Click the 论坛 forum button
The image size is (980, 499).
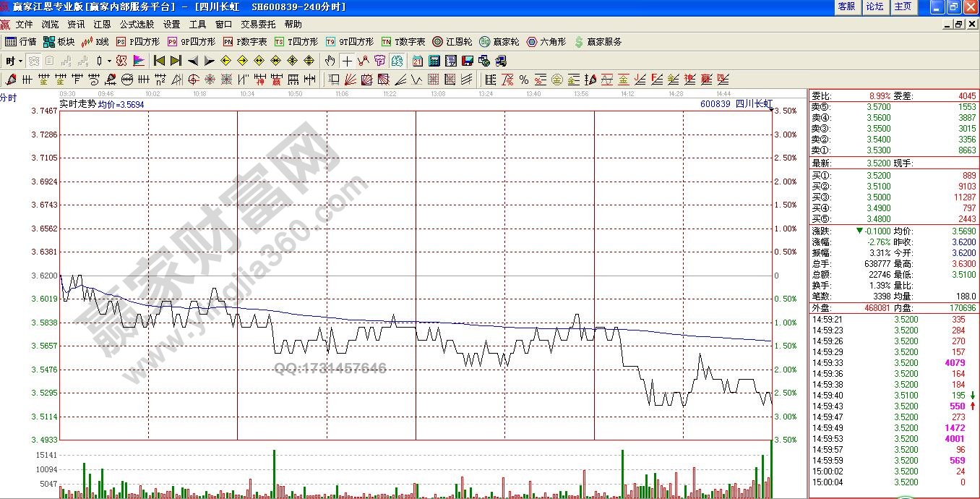point(874,7)
